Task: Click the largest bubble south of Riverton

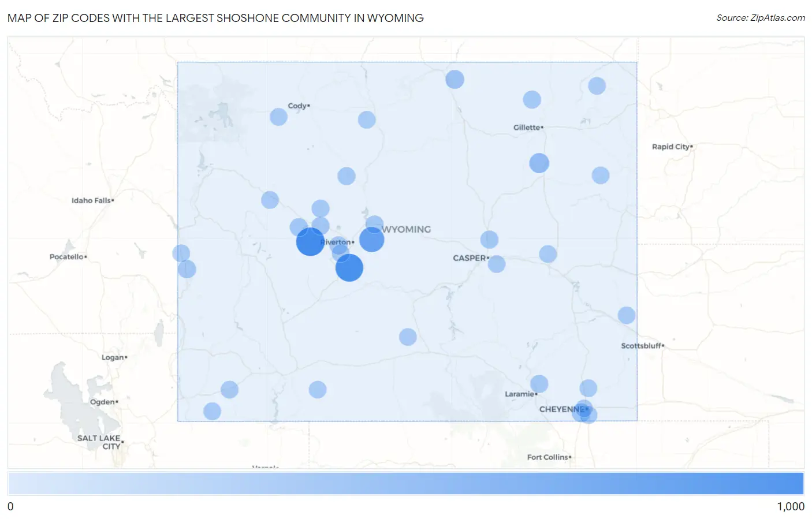Action: pos(349,268)
